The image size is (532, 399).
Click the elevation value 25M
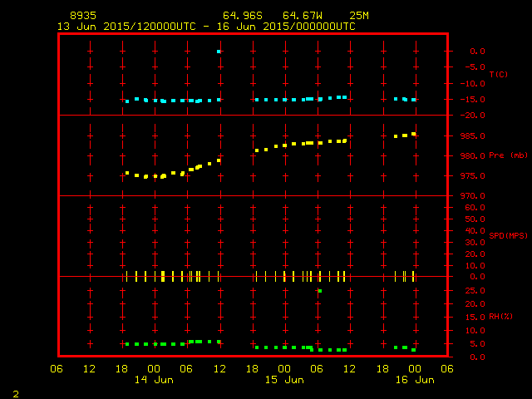pyautogui.click(x=359, y=16)
